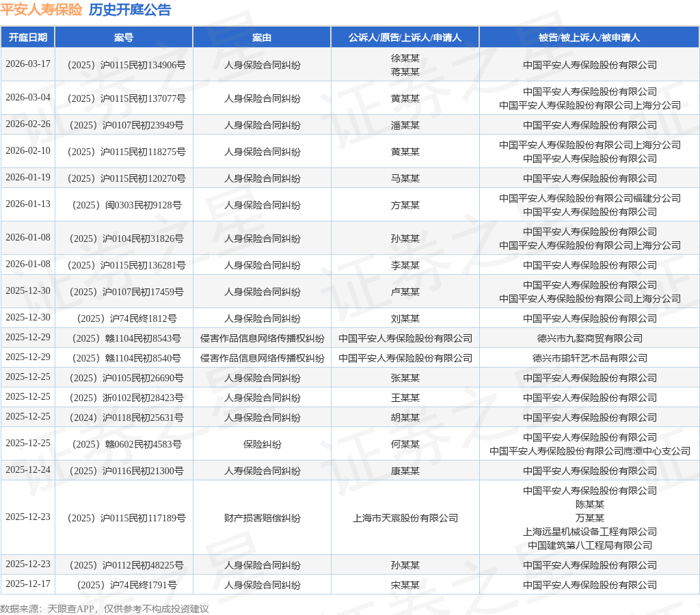Select case number 沪74民终1812号

coord(126,318)
